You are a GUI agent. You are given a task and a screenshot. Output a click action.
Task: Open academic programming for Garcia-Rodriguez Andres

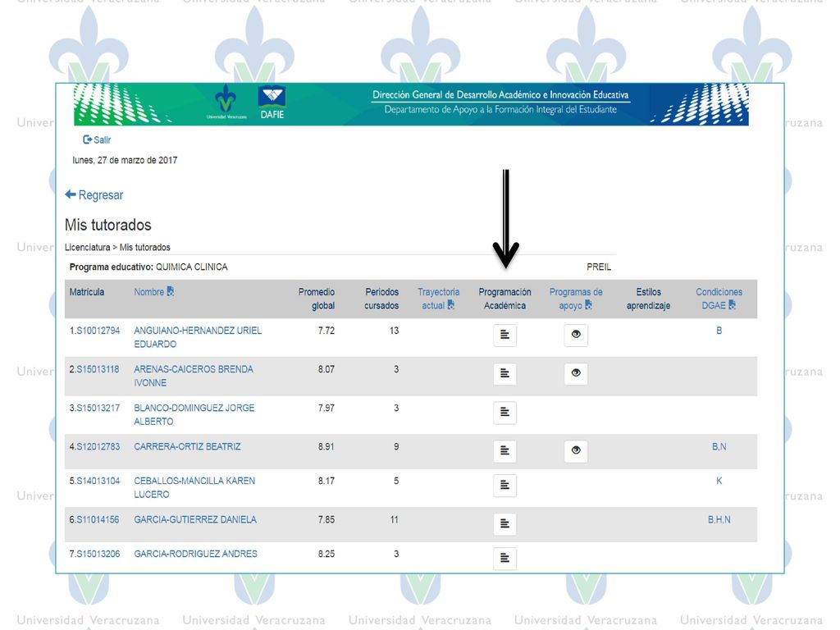pos(504,558)
